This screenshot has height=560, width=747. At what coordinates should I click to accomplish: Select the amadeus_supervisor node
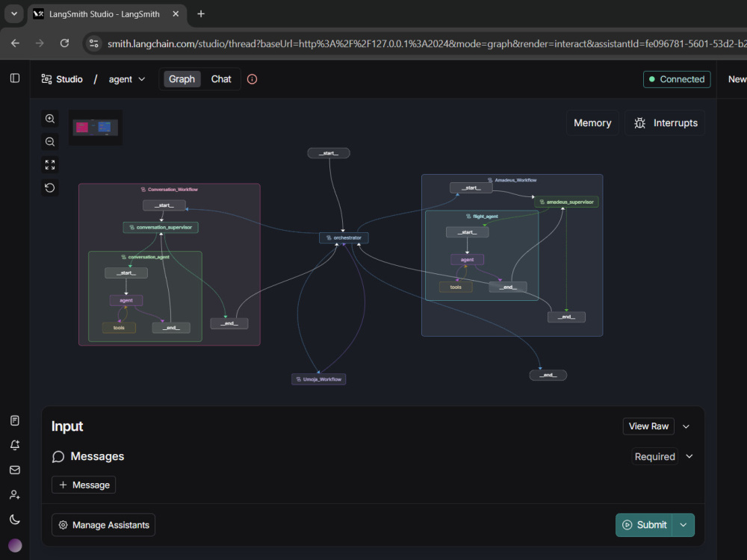pyautogui.click(x=566, y=202)
